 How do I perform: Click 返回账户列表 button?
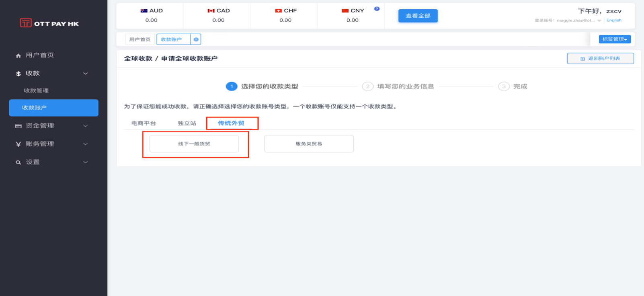600,58
